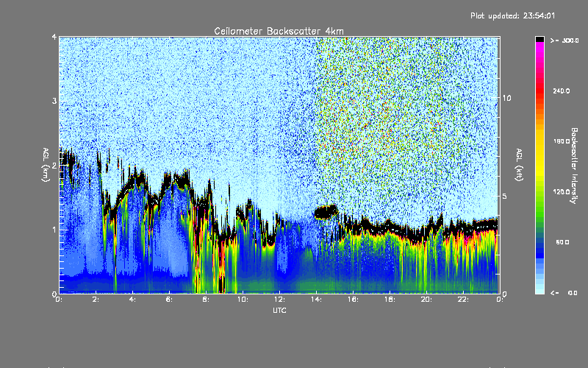Screen dimensions: 588x368
Task: Click the 'Backscatter Intensity' colorbar label
Action: click(x=574, y=166)
